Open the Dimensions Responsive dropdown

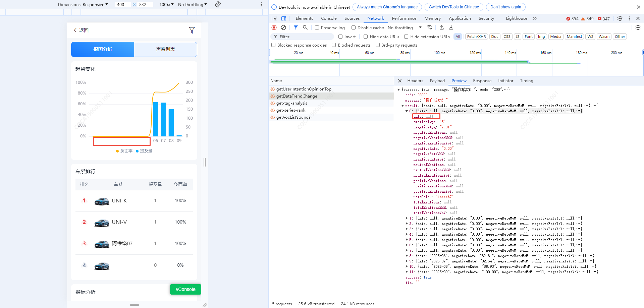click(83, 4)
